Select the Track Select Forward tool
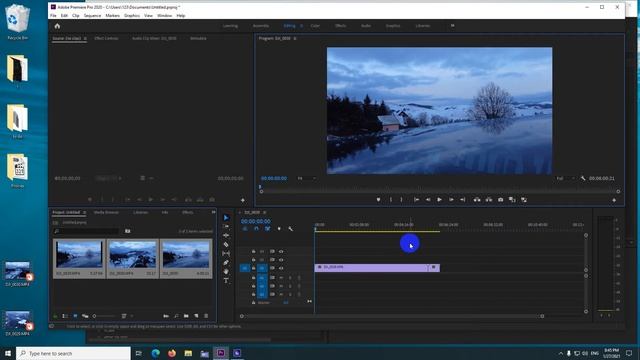This screenshot has height=360, width=640. tap(226, 227)
